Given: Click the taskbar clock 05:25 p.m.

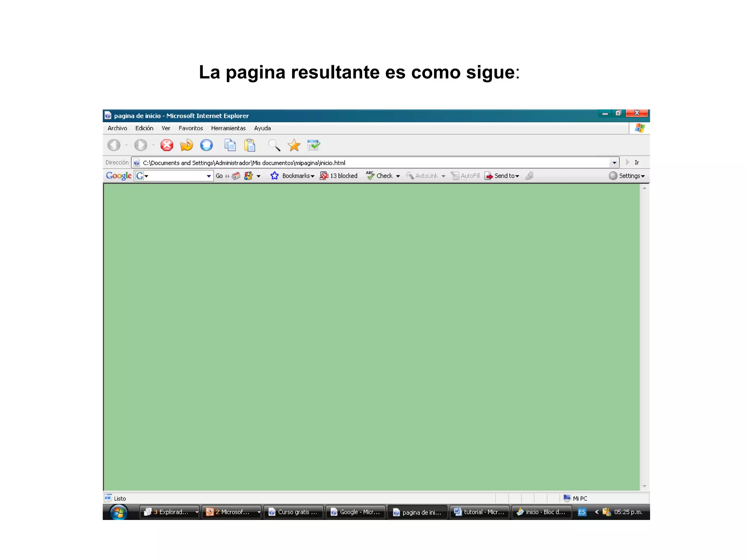Looking at the screenshot, I should point(628,512).
